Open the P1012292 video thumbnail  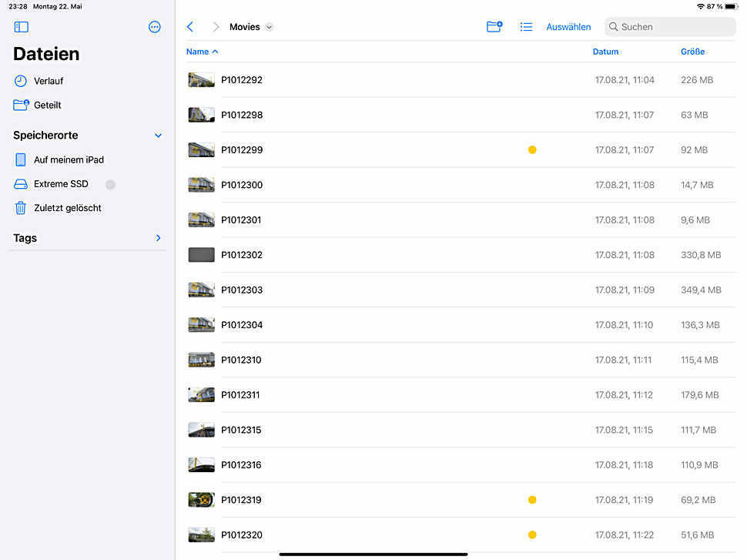(x=201, y=80)
